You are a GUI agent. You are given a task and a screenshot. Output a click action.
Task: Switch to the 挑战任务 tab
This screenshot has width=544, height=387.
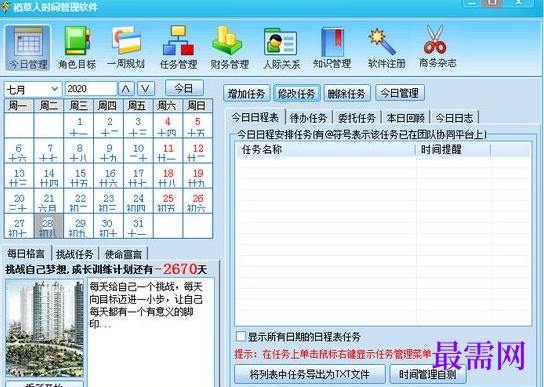75,254
